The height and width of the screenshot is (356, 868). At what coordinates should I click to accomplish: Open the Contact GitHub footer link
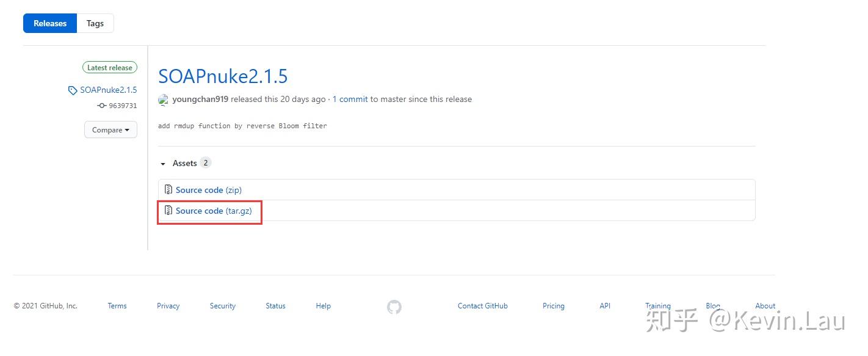click(482, 306)
